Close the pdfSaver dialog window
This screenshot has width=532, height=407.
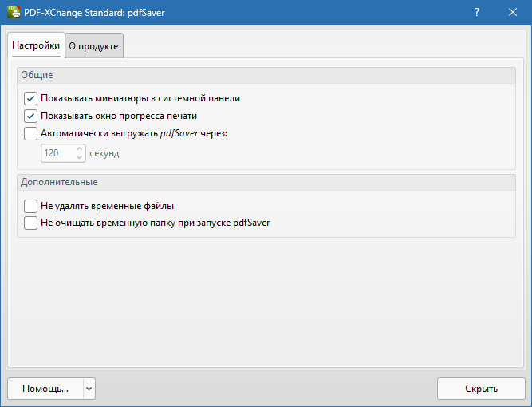(x=513, y=12)
